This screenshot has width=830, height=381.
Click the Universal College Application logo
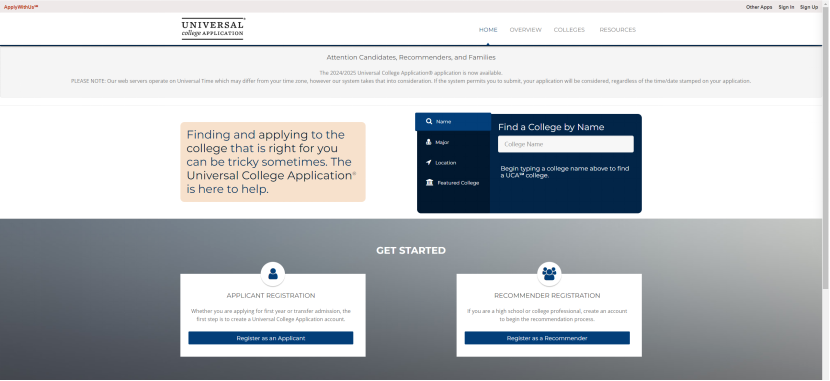tap(213, 29)
